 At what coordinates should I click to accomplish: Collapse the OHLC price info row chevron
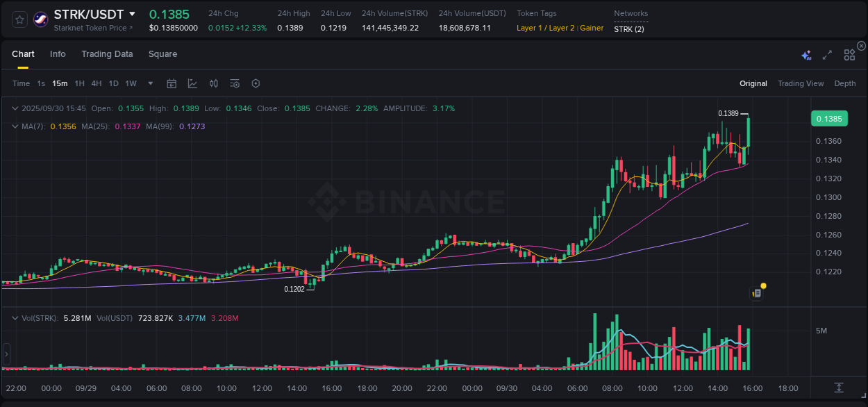coord(15,108)
